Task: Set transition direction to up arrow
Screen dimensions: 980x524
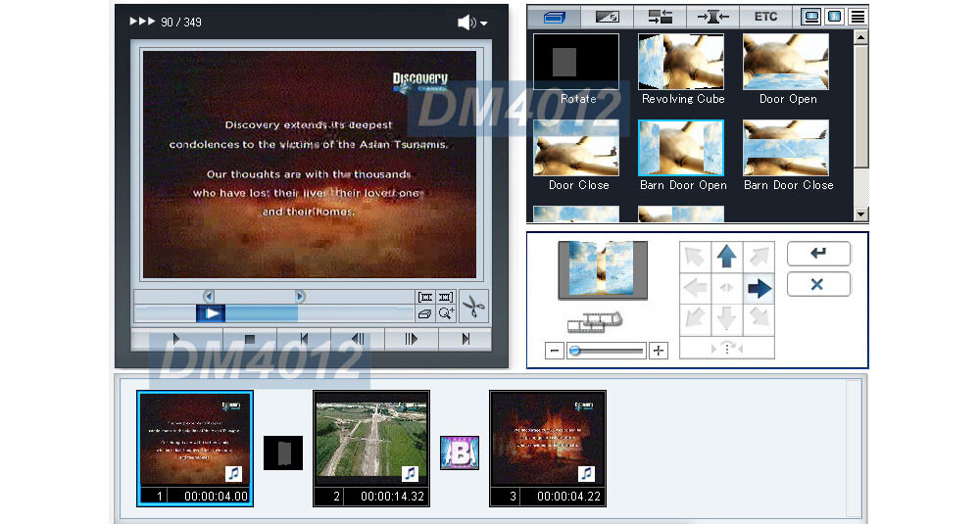Action: click(x=726, y=256)
